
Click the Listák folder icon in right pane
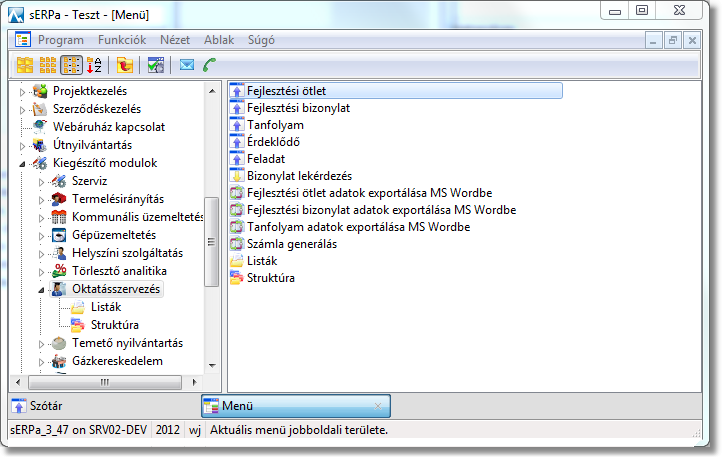[237, 261]
